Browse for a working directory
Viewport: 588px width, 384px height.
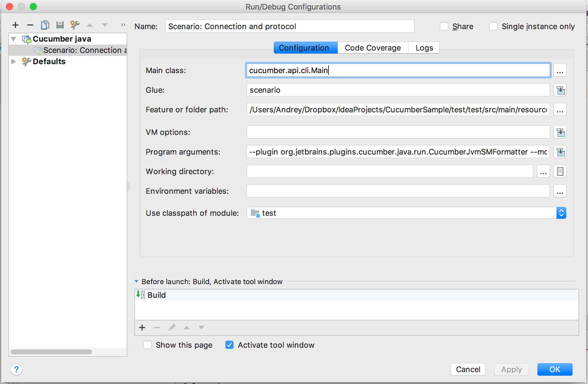[543, 171]
